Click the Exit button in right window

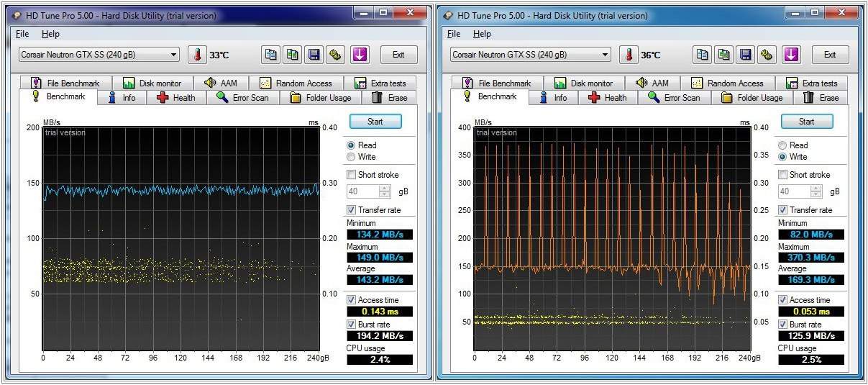point(829,55)
